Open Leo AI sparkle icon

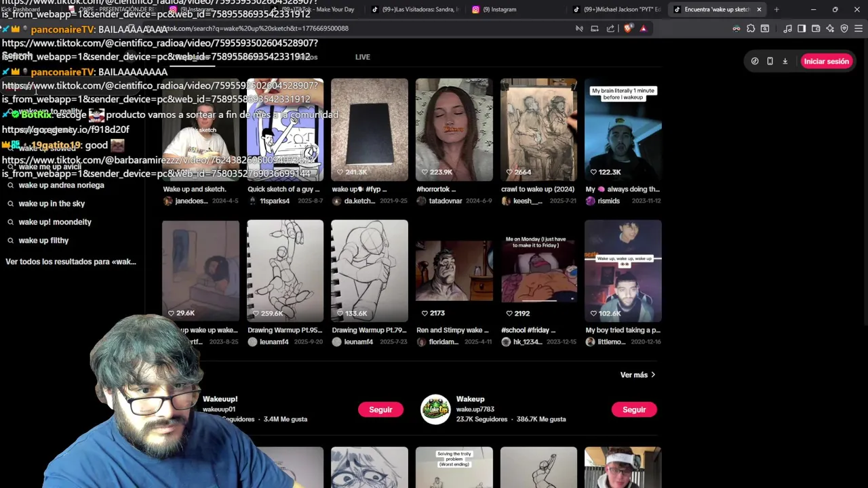(830, 28)
